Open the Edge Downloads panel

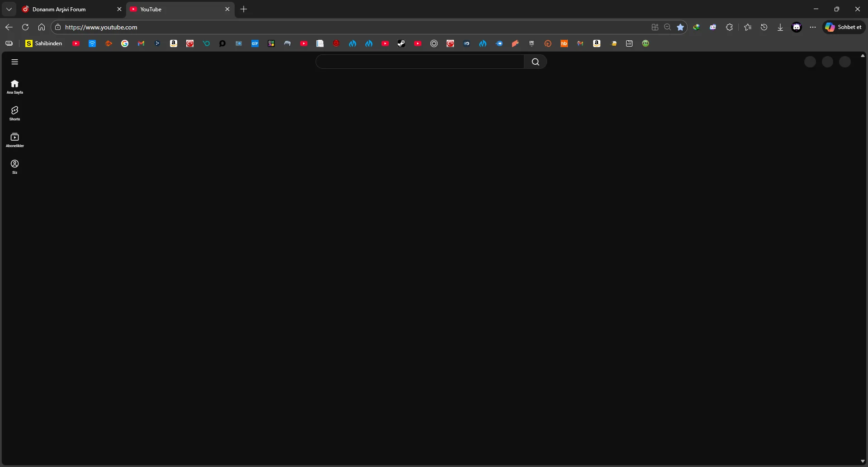coord(780,27)
